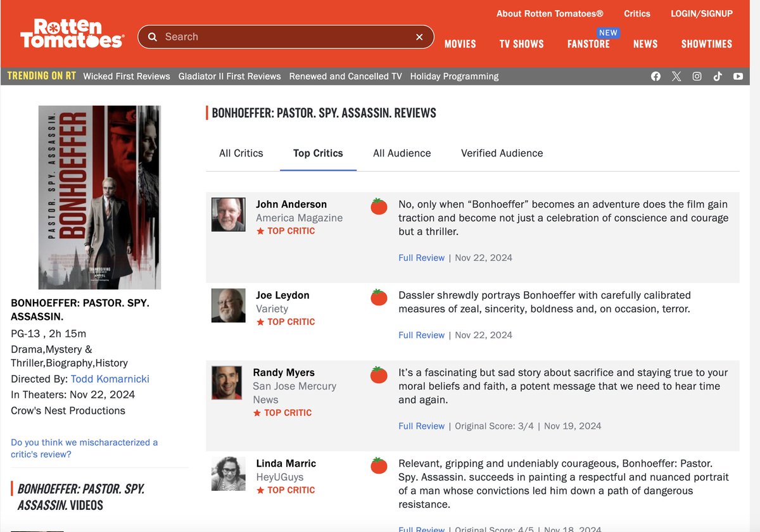Image resolution: width=760 pixels, height=532 pixels.
Task: Click the NEW badge above Fanstore
Action: tap(608, 33)
